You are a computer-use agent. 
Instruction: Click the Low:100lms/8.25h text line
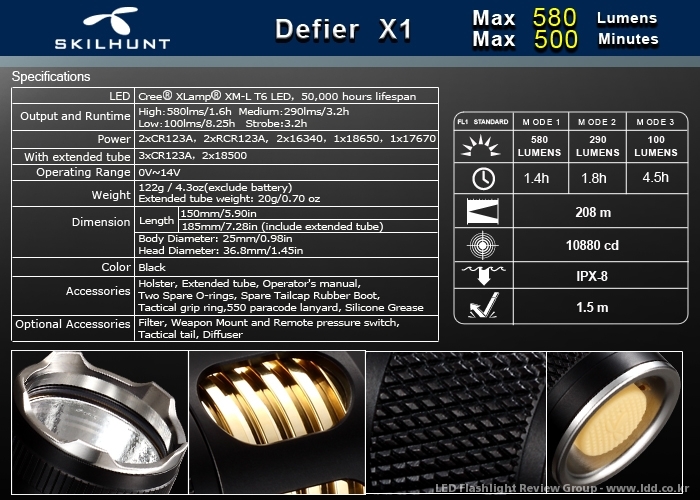tap(223, 123)
